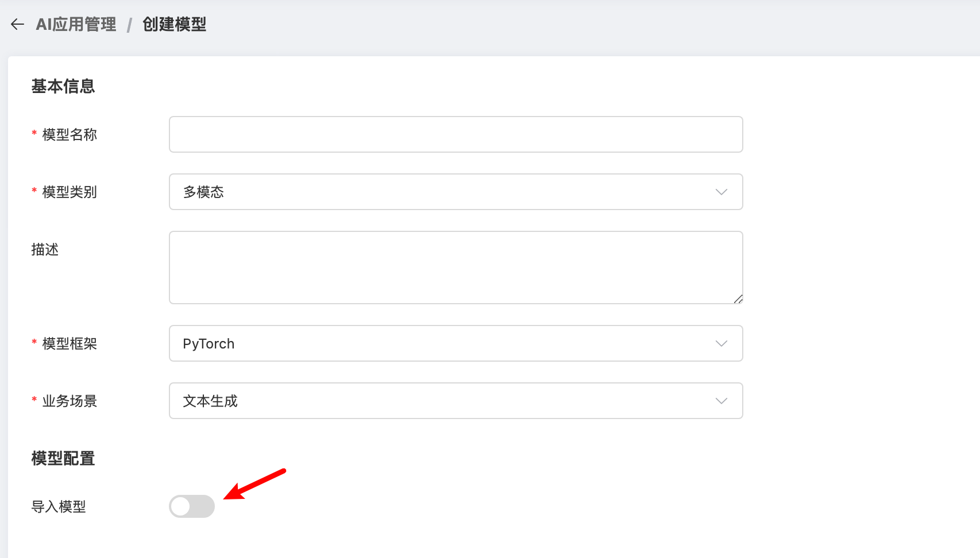Open the dropdown showing 多模态

click(448, 192)
